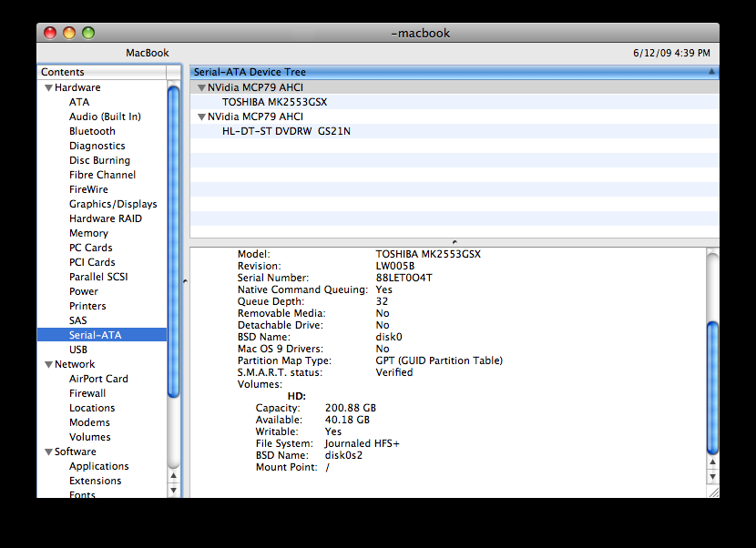
Task: Collapse the NVidia MCP79 AHCI node above HL-DT-ST DVDRW
Action: (x=201, y=117)
